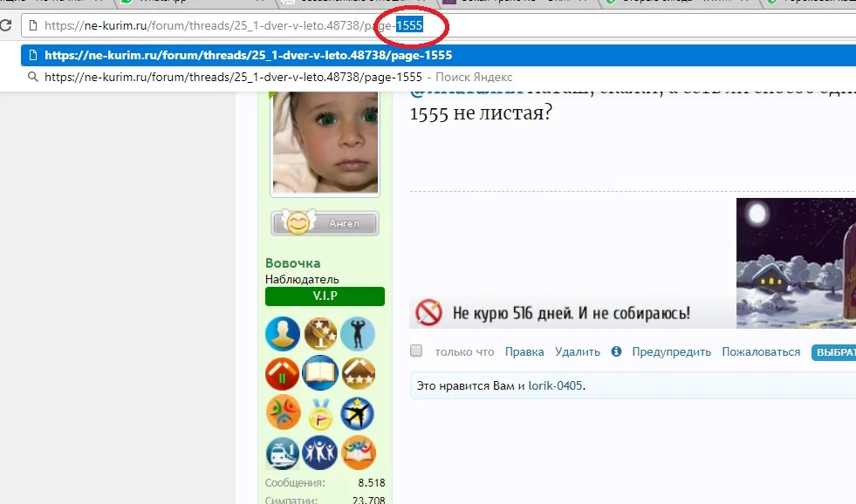Image resolution: width=856 pixels, height=504 pixels.
Task: Click the info icon next to Предупредить
Action: pyautogui.click(x=616, y=351)
